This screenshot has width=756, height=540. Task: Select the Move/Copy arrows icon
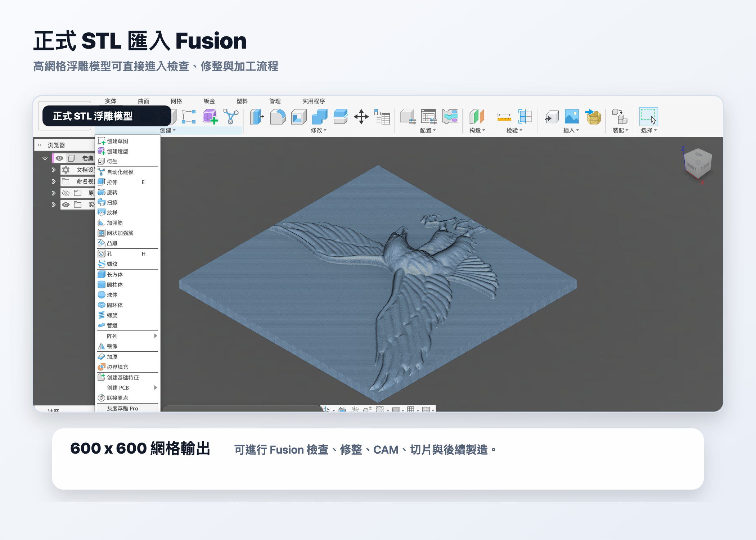(361, 117)
